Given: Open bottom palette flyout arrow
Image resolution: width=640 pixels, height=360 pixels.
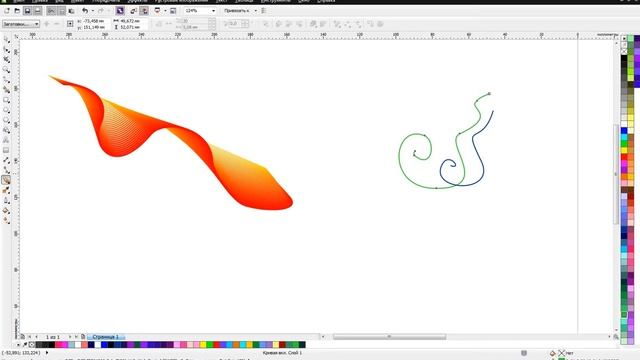Looking at the screenshot, I should coord(18,345).
